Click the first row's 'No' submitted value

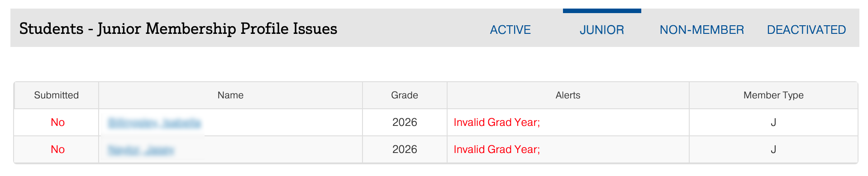(x=57, y=122)
